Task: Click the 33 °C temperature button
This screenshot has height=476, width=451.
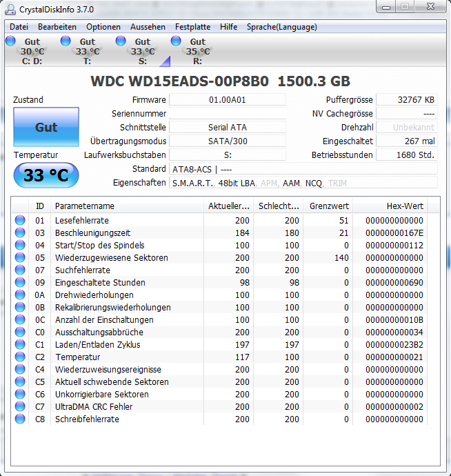Action: point(46,175)
